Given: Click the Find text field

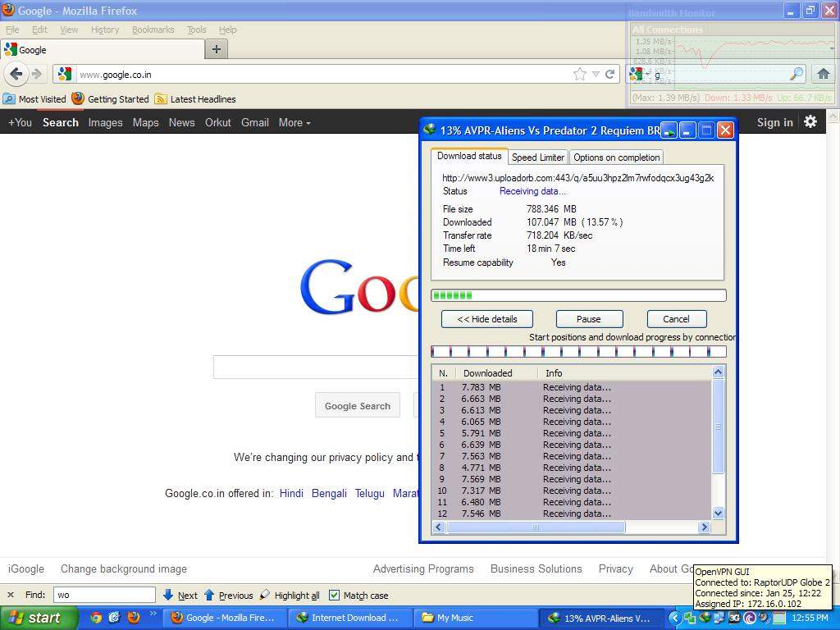Looking at the screenshot, I should pos(104,595).
